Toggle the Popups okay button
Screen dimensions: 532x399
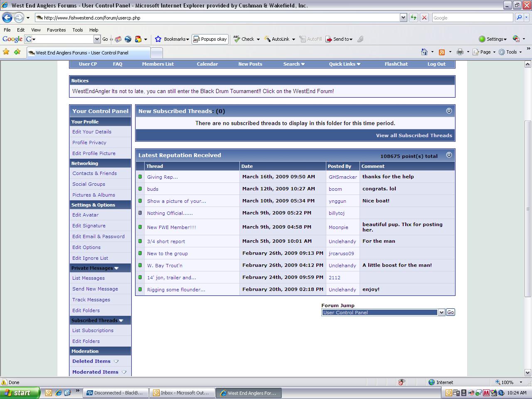click(x=210, y=39)
